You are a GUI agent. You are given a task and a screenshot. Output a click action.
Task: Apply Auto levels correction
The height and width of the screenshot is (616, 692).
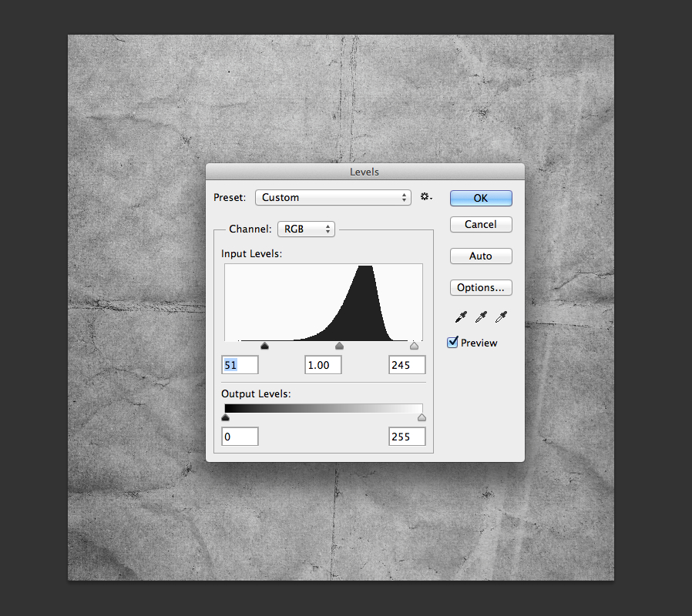(x=481, y=256)
